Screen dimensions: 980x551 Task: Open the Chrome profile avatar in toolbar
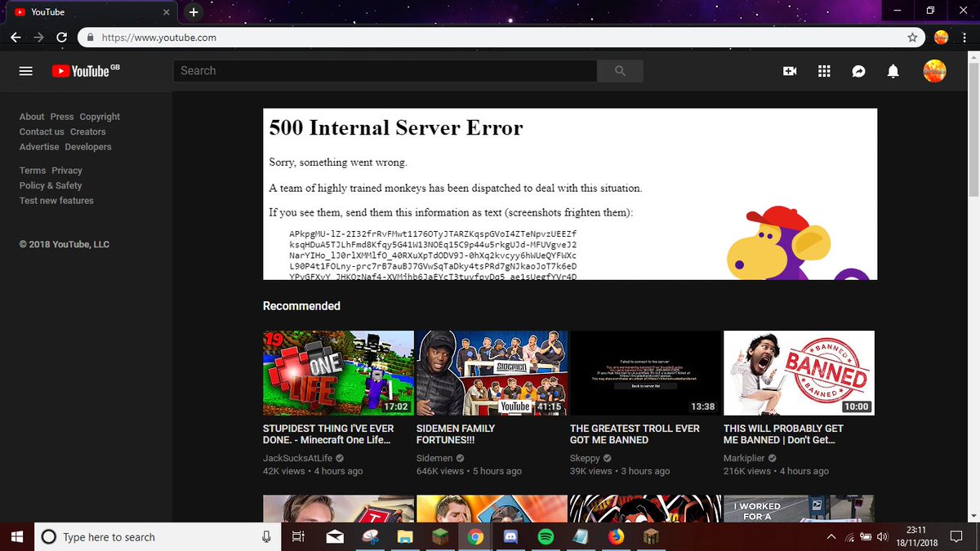pyautogui.click(x=941, y=38)
